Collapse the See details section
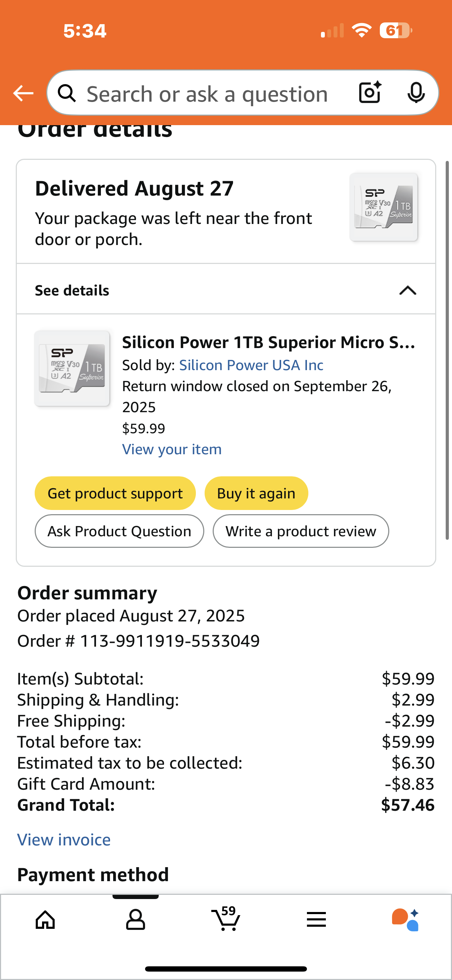The width and height of the screenshot is (452, 980). [x=408, y=291]
